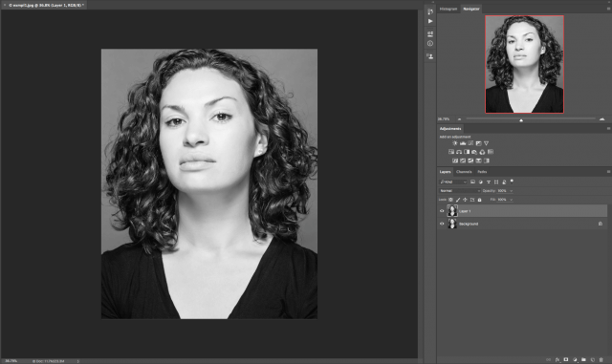Click the Navigator zoom in button
The width and height of the screenshot is (612, 364).
[601, 119]
